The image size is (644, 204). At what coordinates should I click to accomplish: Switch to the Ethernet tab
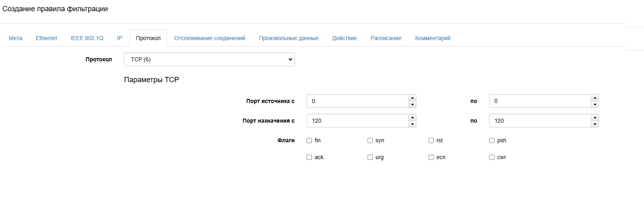coord(46,38)
